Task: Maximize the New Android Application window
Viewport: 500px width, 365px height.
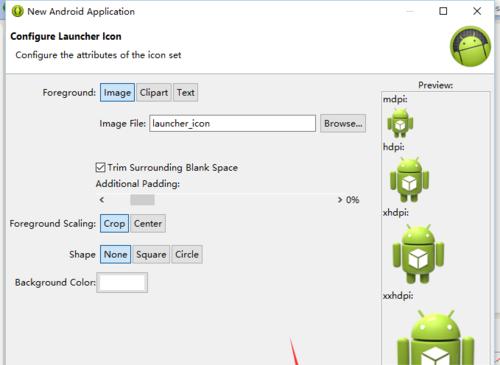Action: click(x=443, y=11)
